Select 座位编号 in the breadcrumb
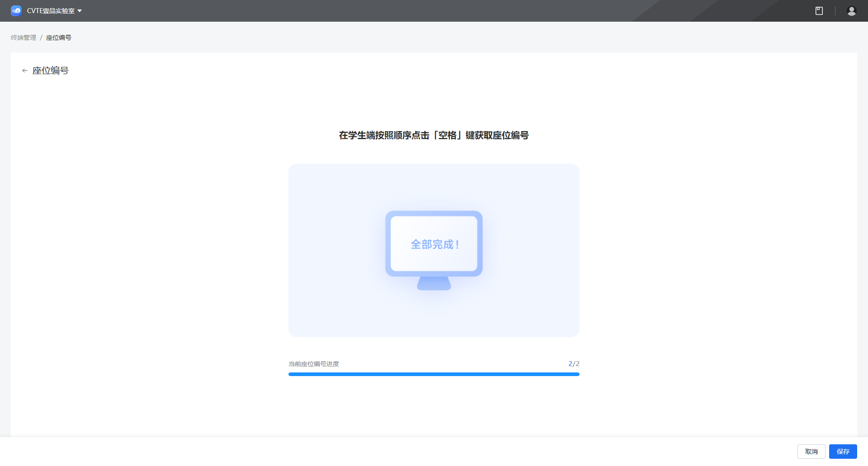Image resolution: width=868 pixels, height=466 pixels. 58,38
